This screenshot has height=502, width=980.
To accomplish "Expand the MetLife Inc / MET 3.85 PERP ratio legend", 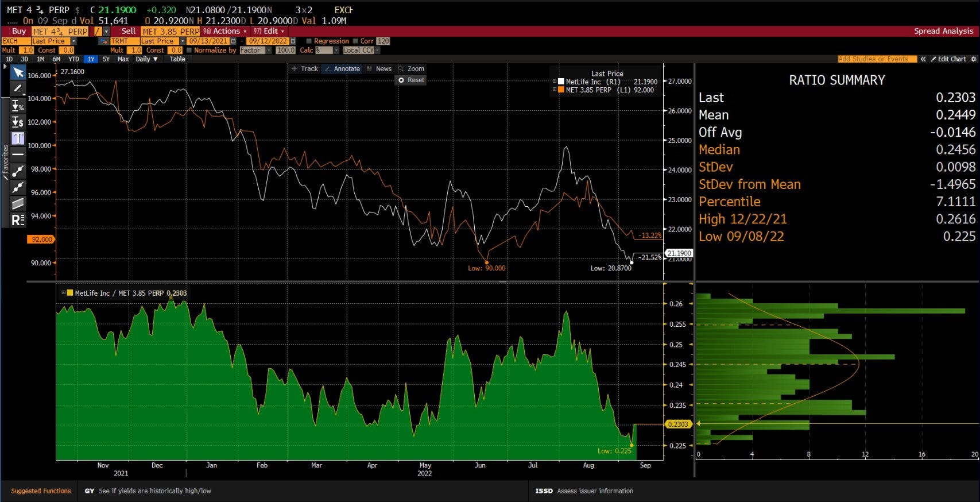I will [64, 293].
